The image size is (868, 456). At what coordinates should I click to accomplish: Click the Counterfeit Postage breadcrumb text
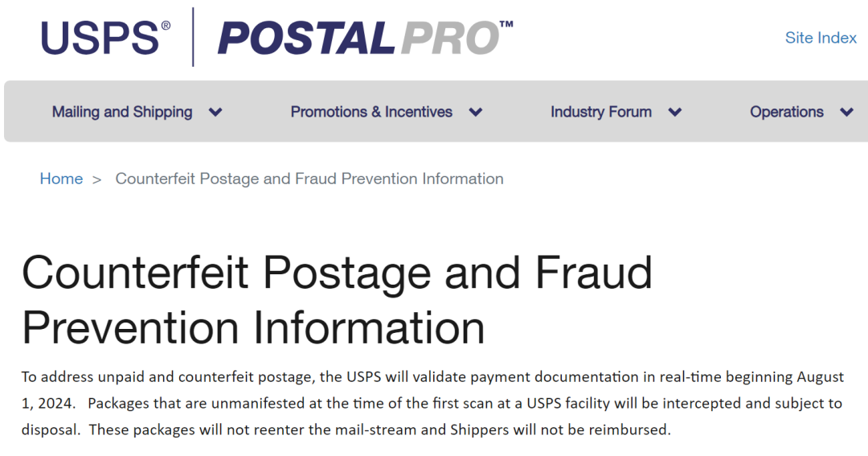tap(309, 179)
